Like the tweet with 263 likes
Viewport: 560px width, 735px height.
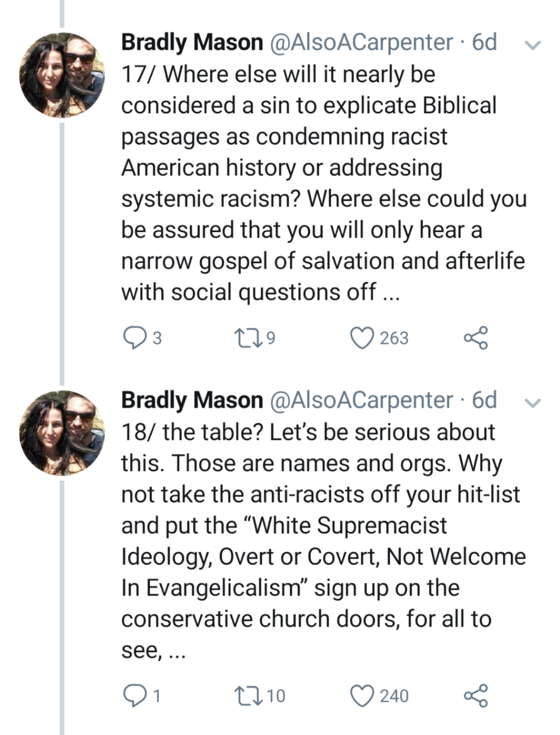point(361,338)
